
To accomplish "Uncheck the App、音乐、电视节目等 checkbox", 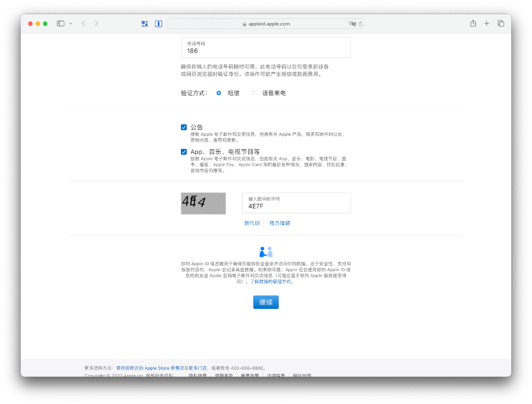I will [x=184, y=152].
